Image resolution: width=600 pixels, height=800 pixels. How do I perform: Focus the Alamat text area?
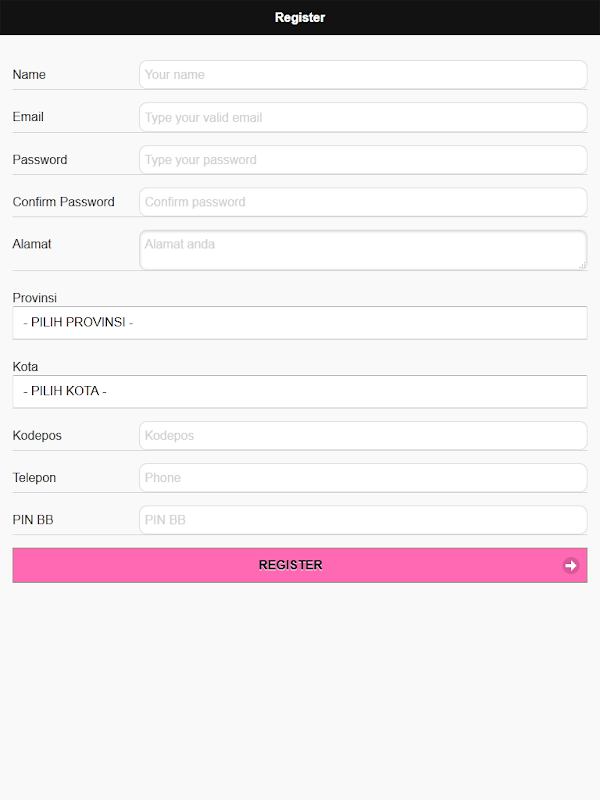tap(362, 250)
